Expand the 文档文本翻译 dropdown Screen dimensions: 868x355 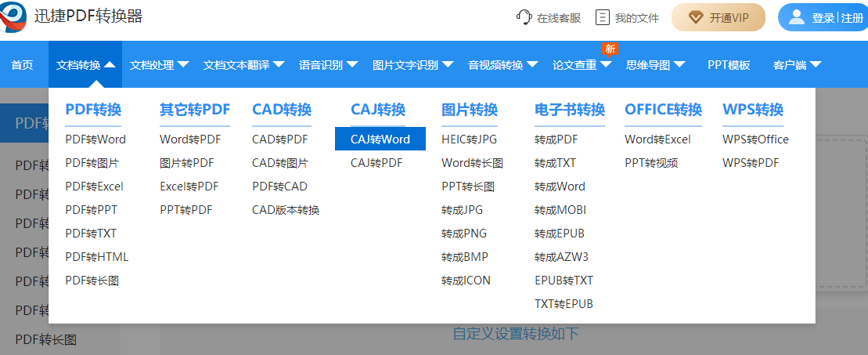point(279,65)
